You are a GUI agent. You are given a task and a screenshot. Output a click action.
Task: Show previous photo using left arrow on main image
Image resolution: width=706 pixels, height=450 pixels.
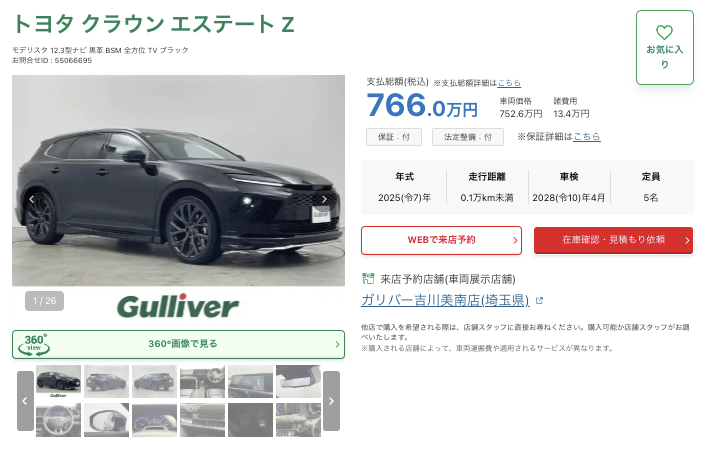coord(32,199)
